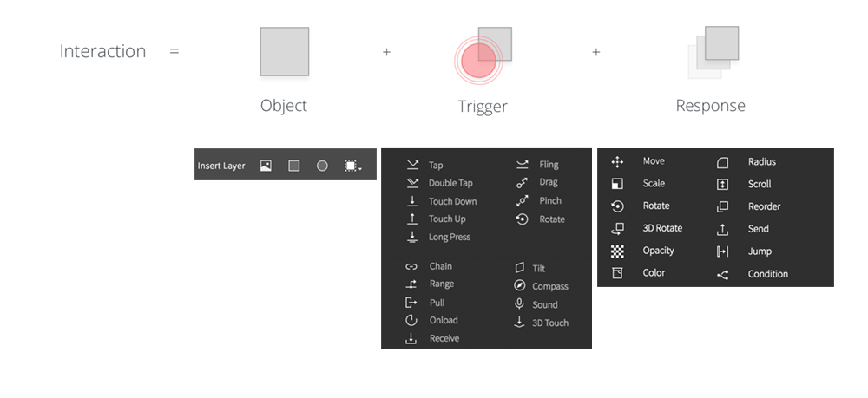This screenshot has width=868, height=398.
Task: Select the Compass trigger icon
Action: [x=519, y=286]
